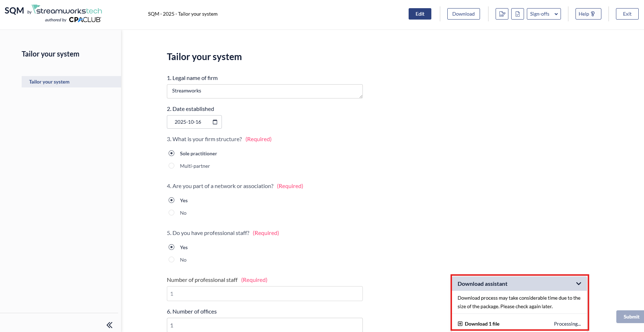Collapse the sidebar with double-chevron icon

[109, 325]
